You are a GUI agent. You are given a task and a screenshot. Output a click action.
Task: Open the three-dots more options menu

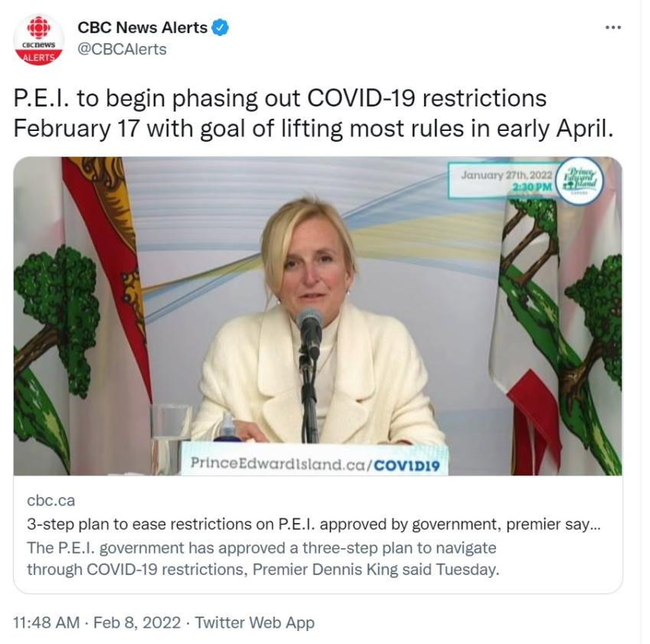[612, 28]
